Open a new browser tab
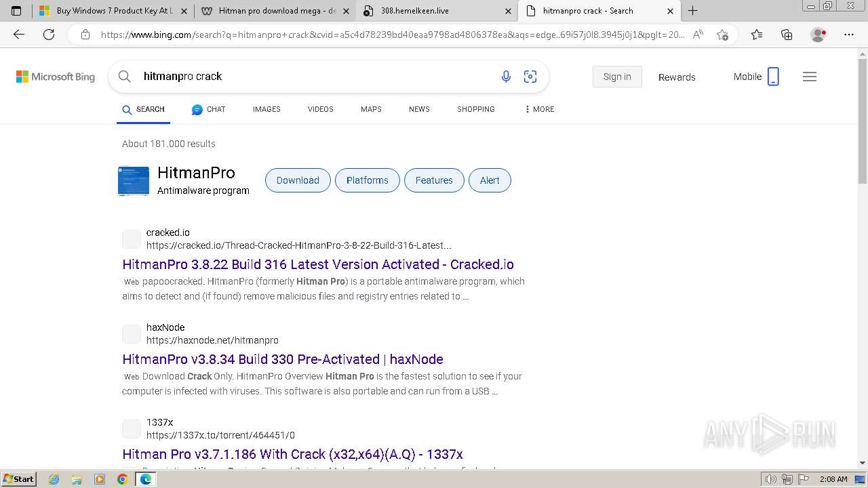This screenshot has width=868, height=488. (x=692, y=11)
